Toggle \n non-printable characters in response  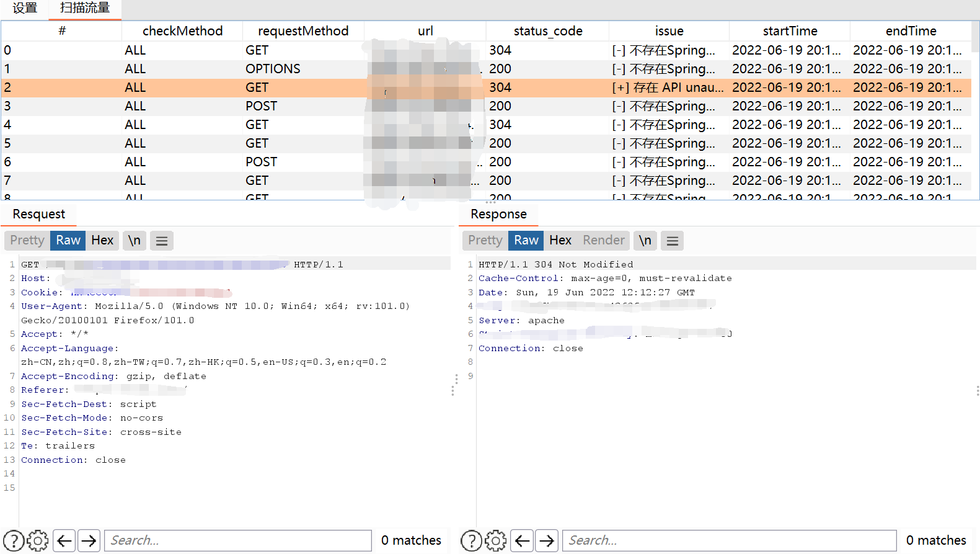645,241
